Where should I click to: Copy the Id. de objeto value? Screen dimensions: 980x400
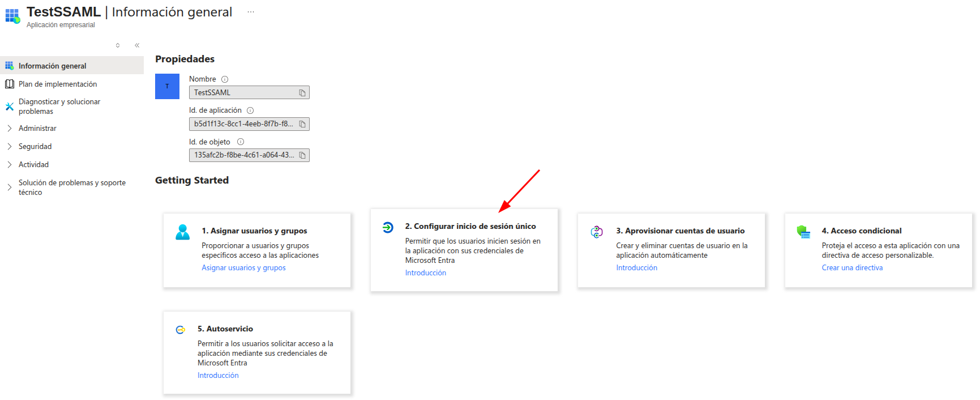(302, 155)
